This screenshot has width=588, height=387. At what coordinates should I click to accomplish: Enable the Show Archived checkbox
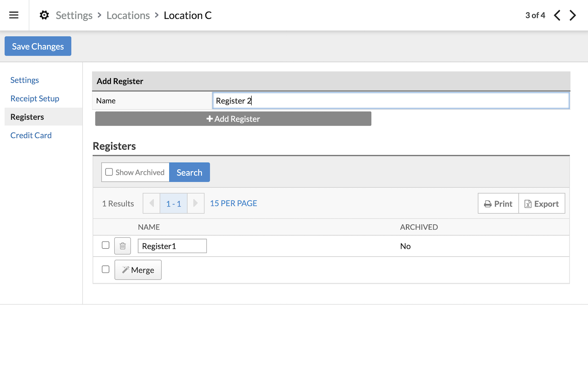point(109,172)
